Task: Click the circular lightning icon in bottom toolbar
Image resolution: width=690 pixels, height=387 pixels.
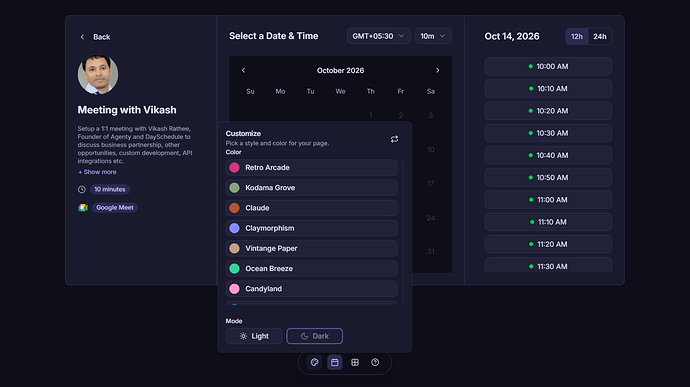Action: 375,362
